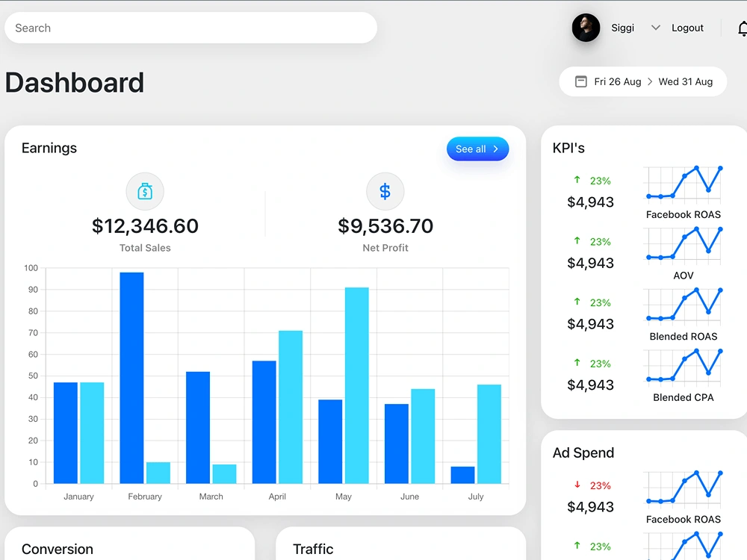Click green up arrow beside Facebook ROAS in KPI's

click(577, 179)
